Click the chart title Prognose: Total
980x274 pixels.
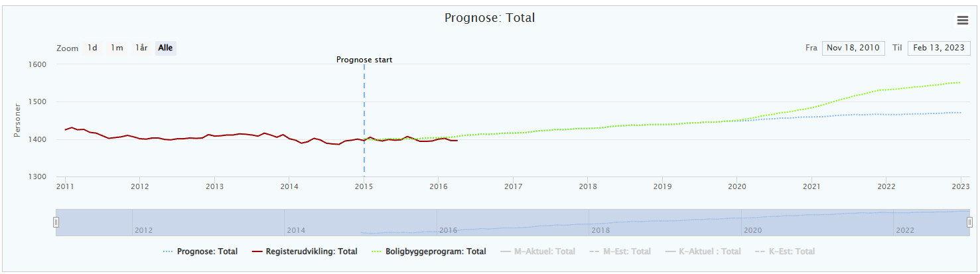(490, 18)
